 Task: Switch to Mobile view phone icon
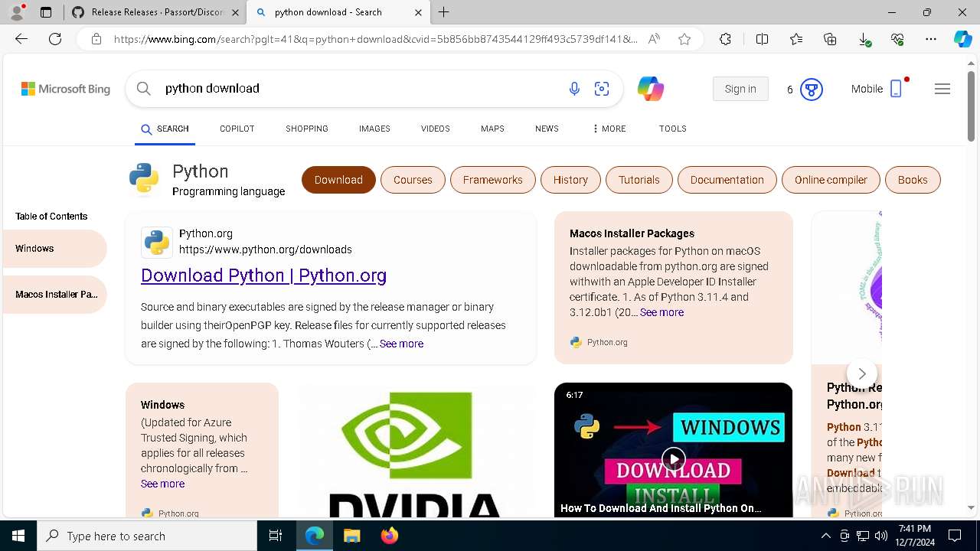point(896,89)
